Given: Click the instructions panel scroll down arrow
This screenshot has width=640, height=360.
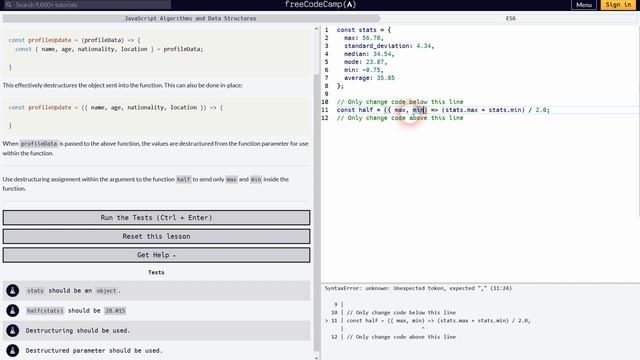Looking at the screenshot, I should pyautogui.click(x=316, y=358).
